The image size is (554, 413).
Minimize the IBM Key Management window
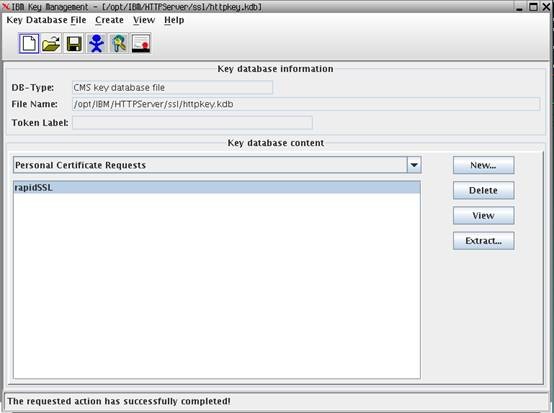tap(519, 7)
